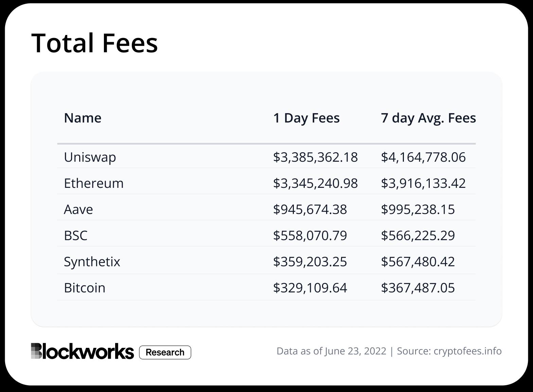Select the 7 day Avg. Fees header
Viewport: 533px width, 392px height.
(x=428, y=118)
